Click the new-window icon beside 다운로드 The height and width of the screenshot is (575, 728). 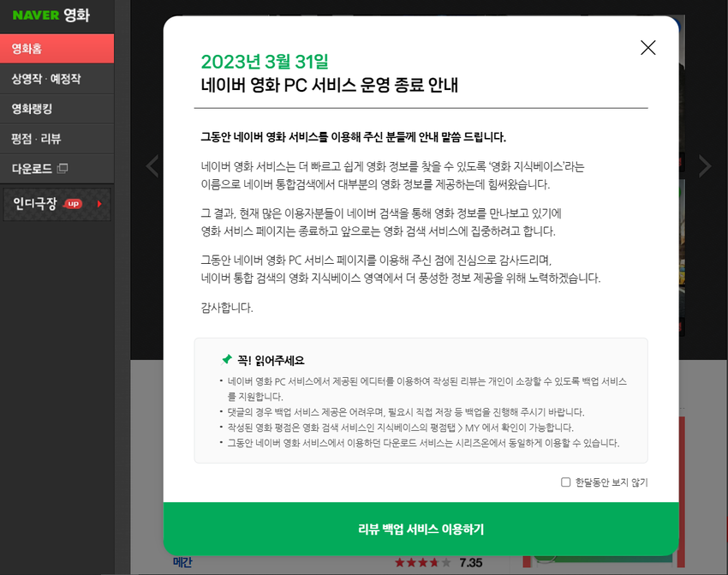pos(63,169)
